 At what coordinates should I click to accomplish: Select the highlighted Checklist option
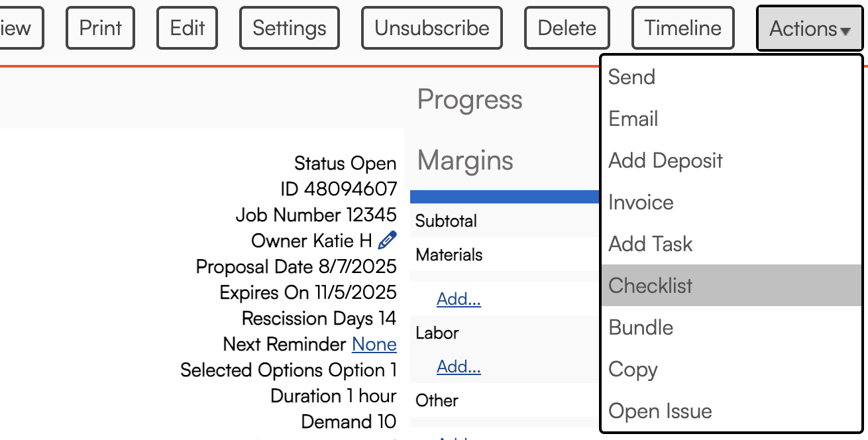650,286
